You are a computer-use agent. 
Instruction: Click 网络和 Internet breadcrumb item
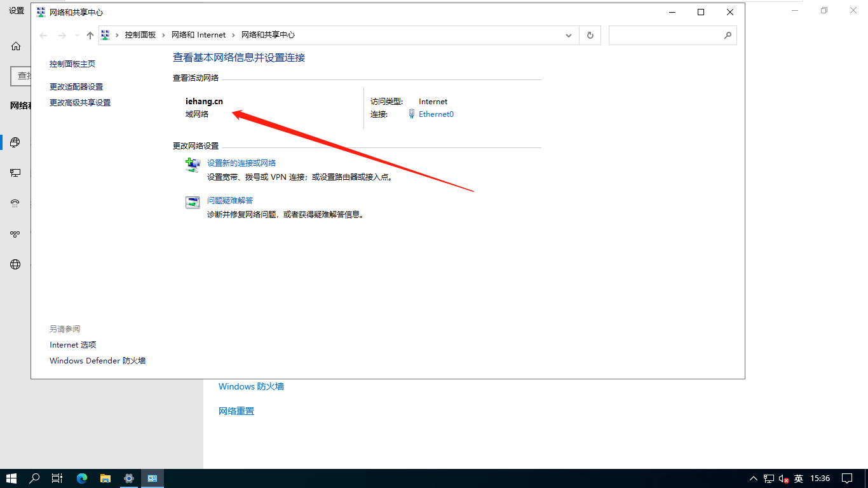pyautogui.click(x=198, y=35)
